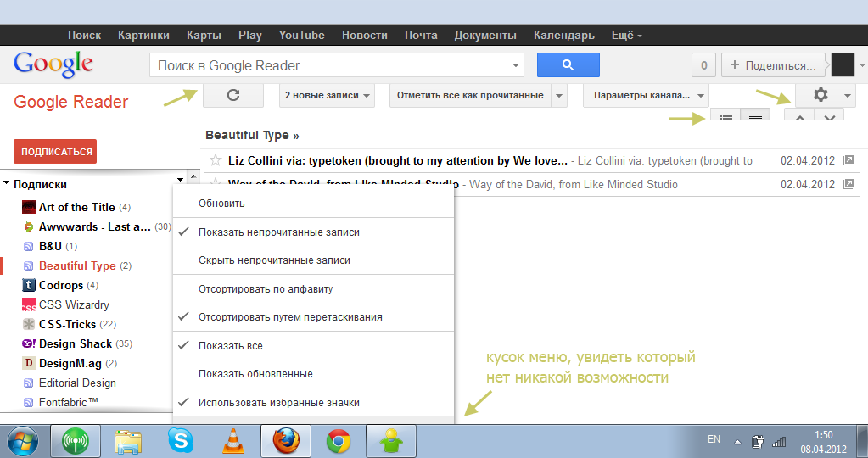Open the Liz Collini typetoken entry
This screenshot has width=868, height=458.
pyautogui.click(x=397, y=160)
